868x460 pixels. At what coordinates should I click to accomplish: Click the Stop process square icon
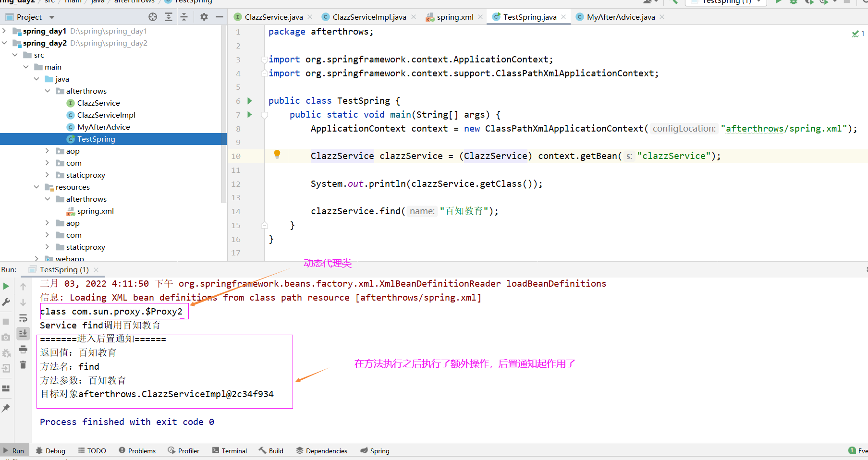coord(6,321)
